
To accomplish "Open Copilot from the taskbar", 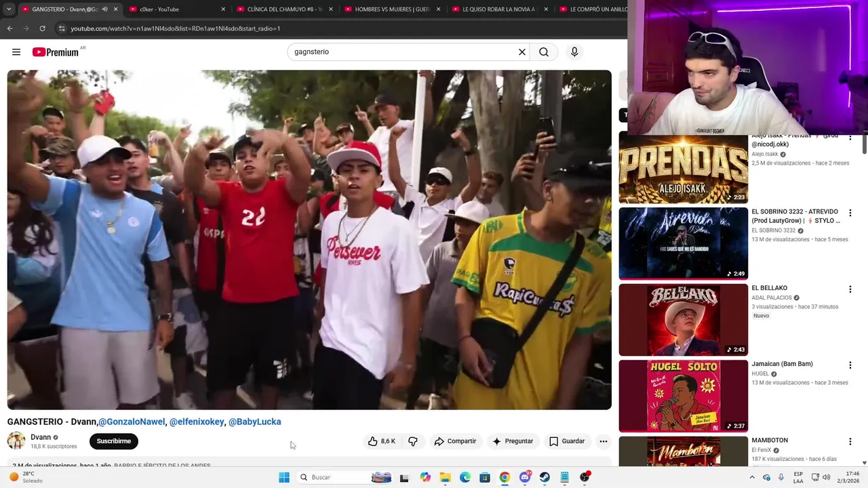I will (425, 477).
